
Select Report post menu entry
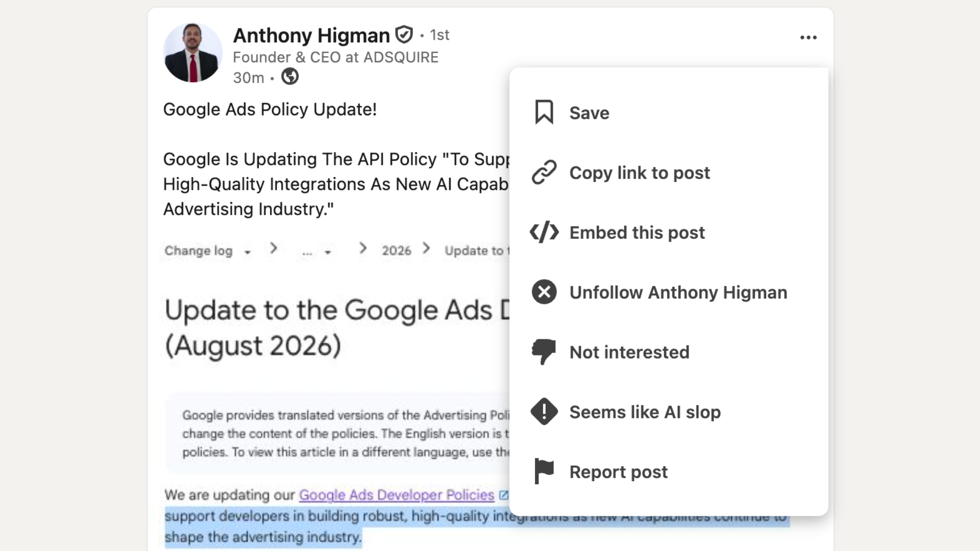pos(619,471)
